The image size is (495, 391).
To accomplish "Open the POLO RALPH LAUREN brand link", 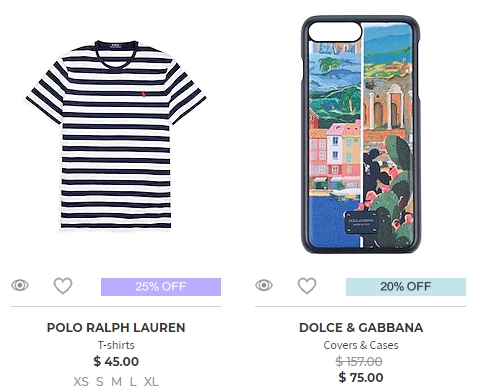I will [116, 328].
